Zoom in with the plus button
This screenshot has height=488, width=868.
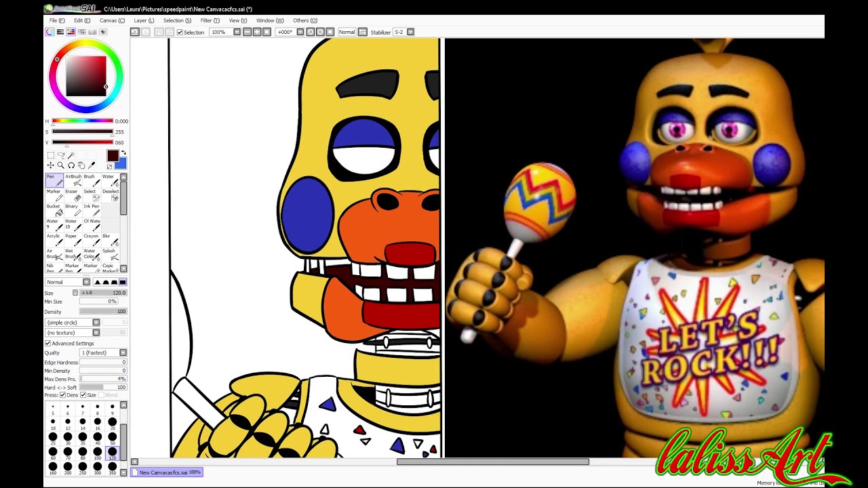257,32
